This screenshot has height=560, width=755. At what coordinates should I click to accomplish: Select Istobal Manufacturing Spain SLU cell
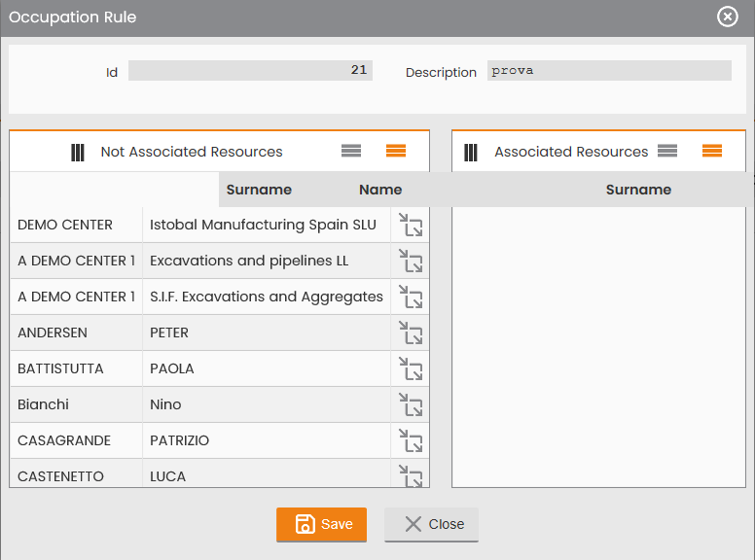(267, 225)
